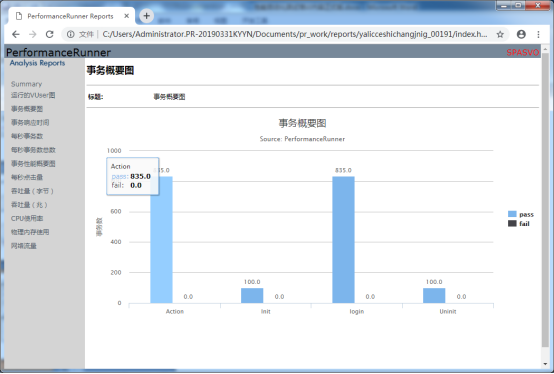Open the site info icon in the address bar

click(71, 34)
